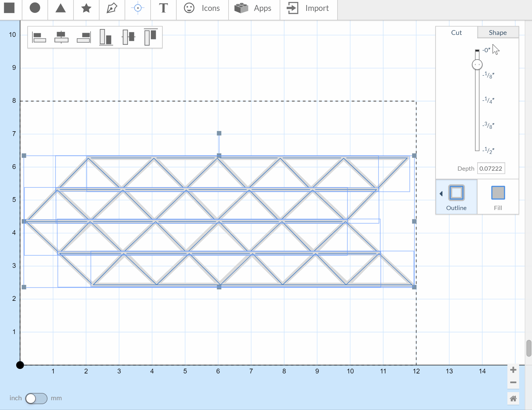This screenshot has height=410, width=532.
Task: Switch to the Shape tab
Action: [498, 32]
